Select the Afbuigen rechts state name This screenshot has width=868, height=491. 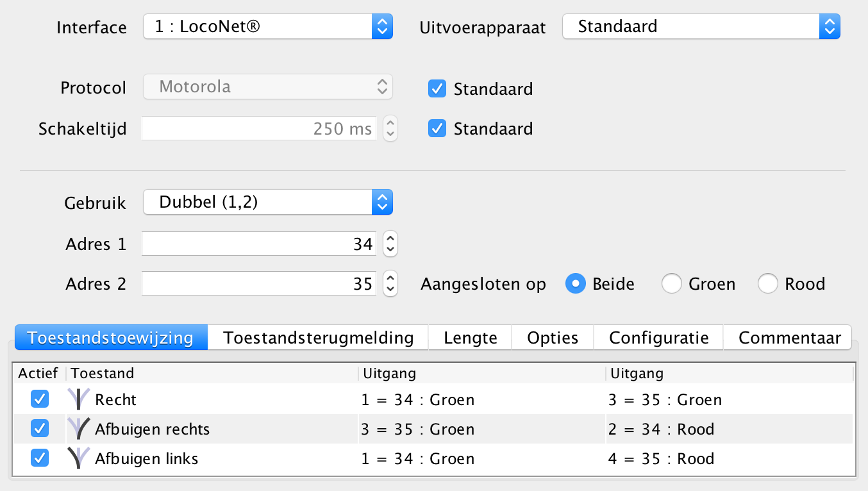[153, 429]
